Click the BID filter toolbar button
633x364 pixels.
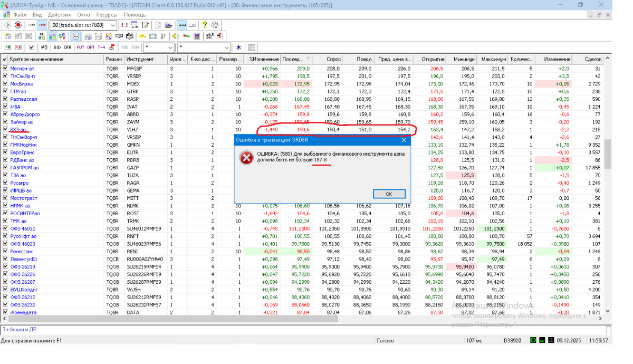[57, 47]
